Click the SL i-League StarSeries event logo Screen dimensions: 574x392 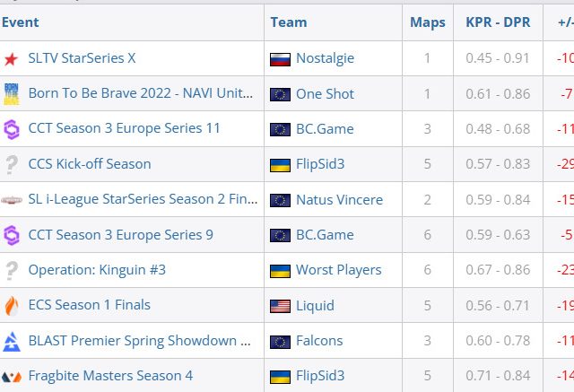[x=12, y=199]
